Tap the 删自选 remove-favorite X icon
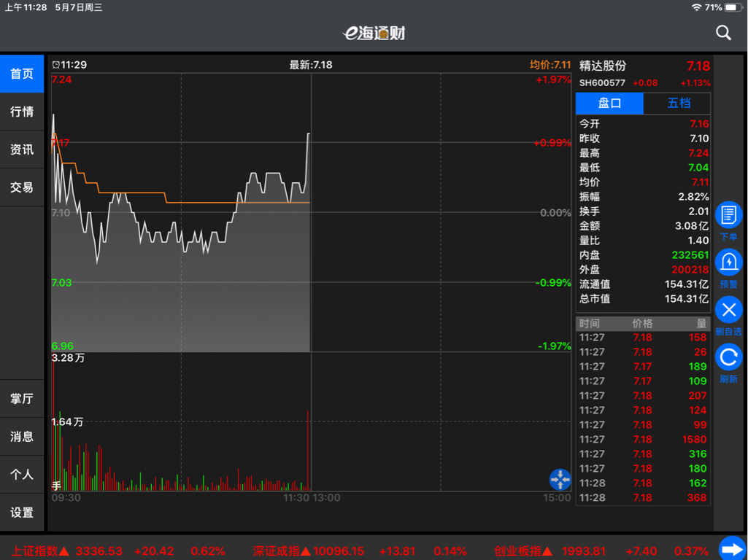This screenshot has width=748, height=560. (x=728, y=310)
